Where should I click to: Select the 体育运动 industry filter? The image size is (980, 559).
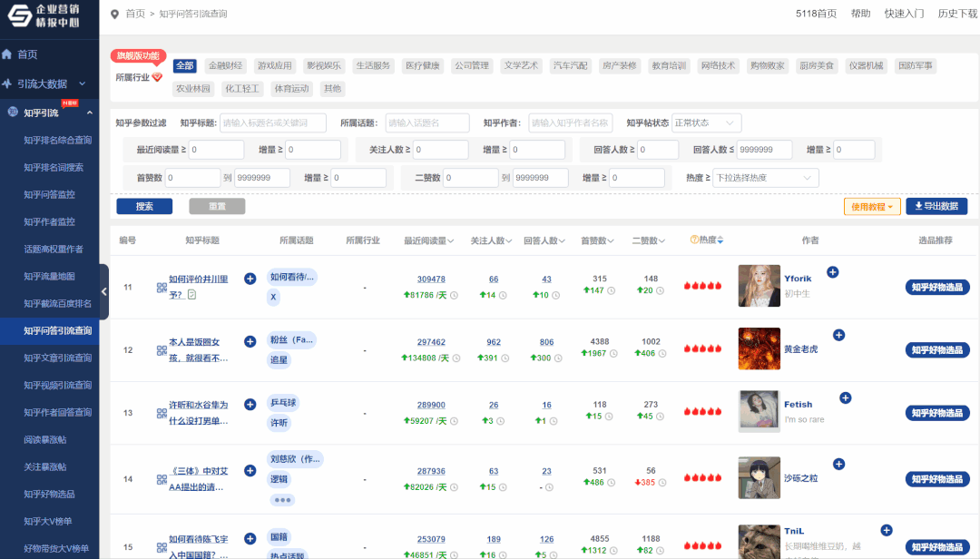[x=292, y=89]
